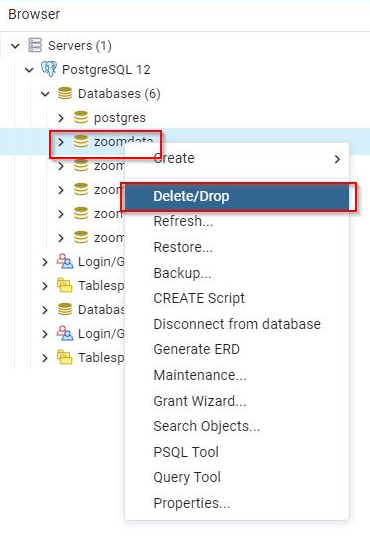Viewport: 370px width, 538px height.
Task: Launch Grant Wizard... from the menu
Action: (x=237, y=401)
